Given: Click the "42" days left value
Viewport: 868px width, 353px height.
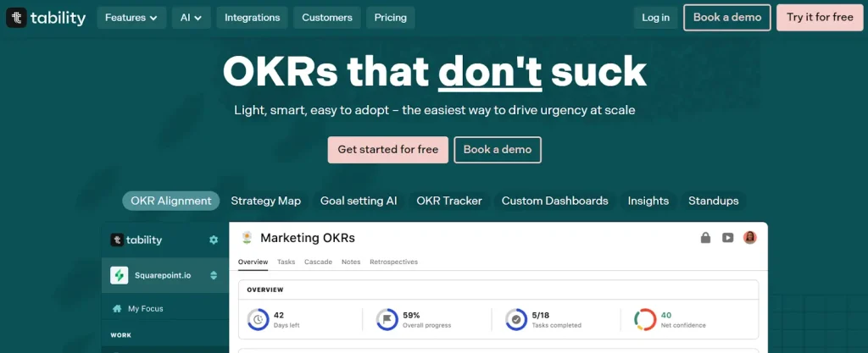Looking at the screenshot, I should [278, 316].
